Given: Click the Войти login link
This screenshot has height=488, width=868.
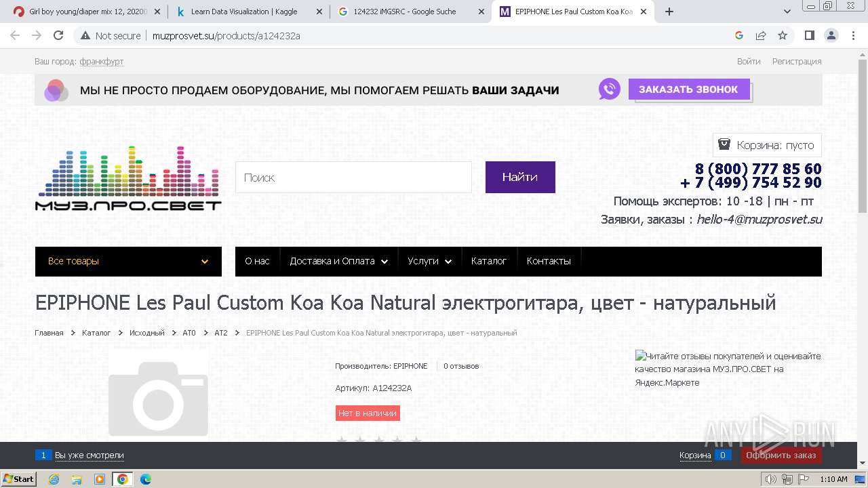Looking at the screenshot, I should click(749, 61).
